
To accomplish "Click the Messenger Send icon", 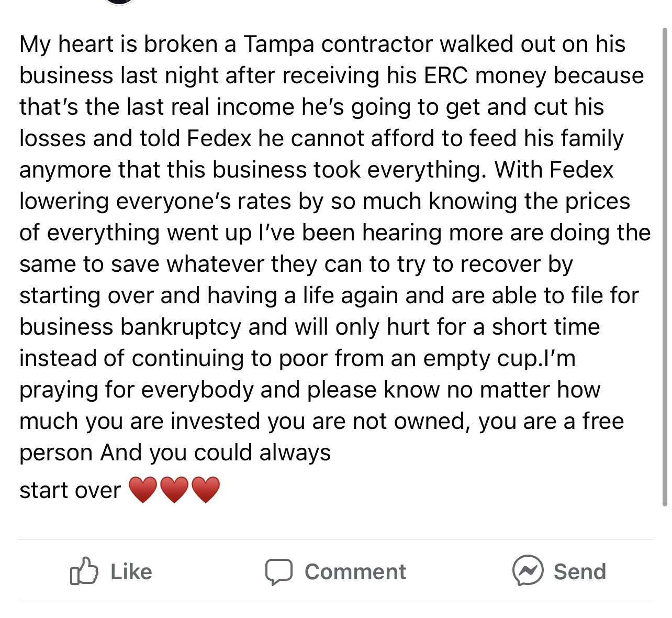I will (x=528, y=570).
